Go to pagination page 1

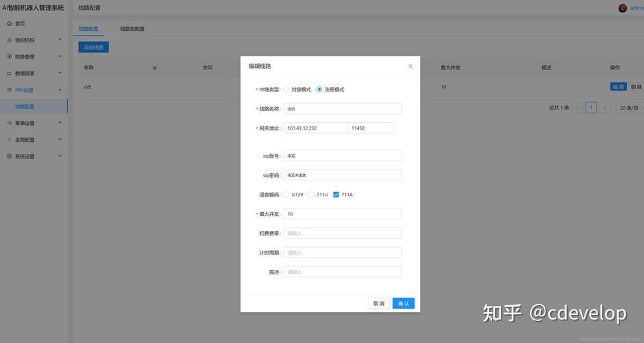(x=591, y=108)
